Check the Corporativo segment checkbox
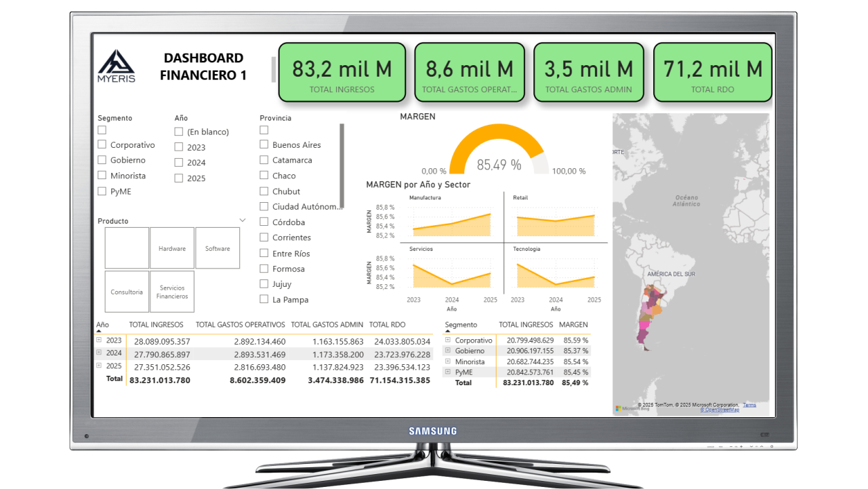The width and height of the screenshot is (868, 489). pyautogui.click(x=102, y=144)
